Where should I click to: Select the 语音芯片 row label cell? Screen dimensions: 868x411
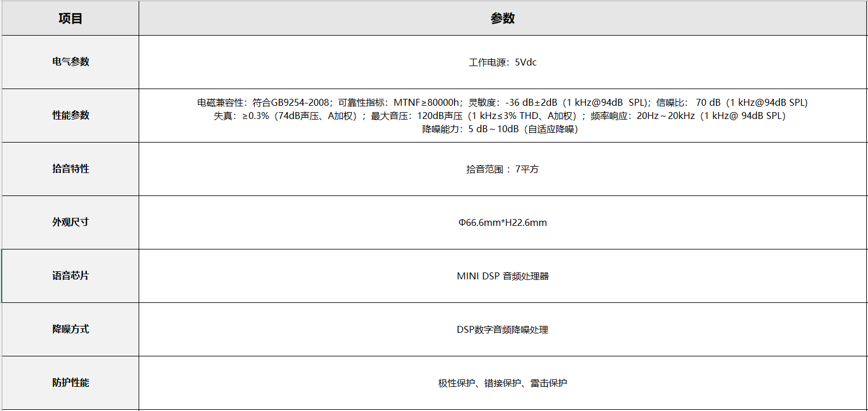coord(70,276)
